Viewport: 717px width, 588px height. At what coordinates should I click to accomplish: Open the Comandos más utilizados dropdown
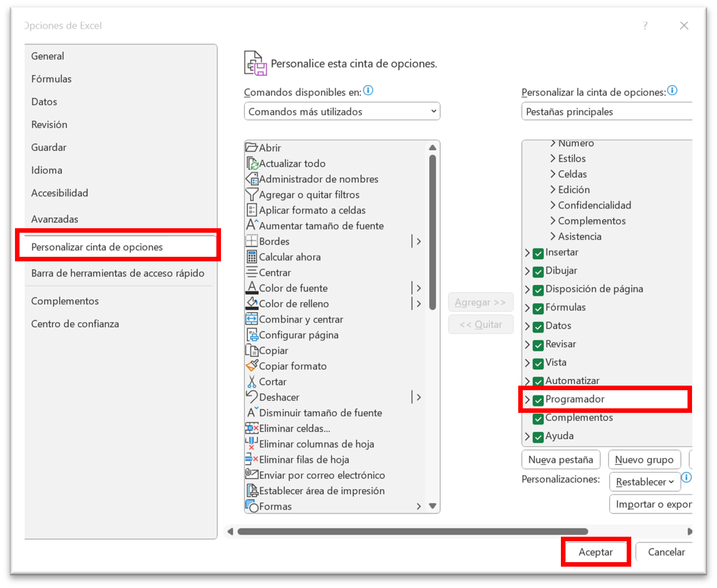click(x=342, y=111)
